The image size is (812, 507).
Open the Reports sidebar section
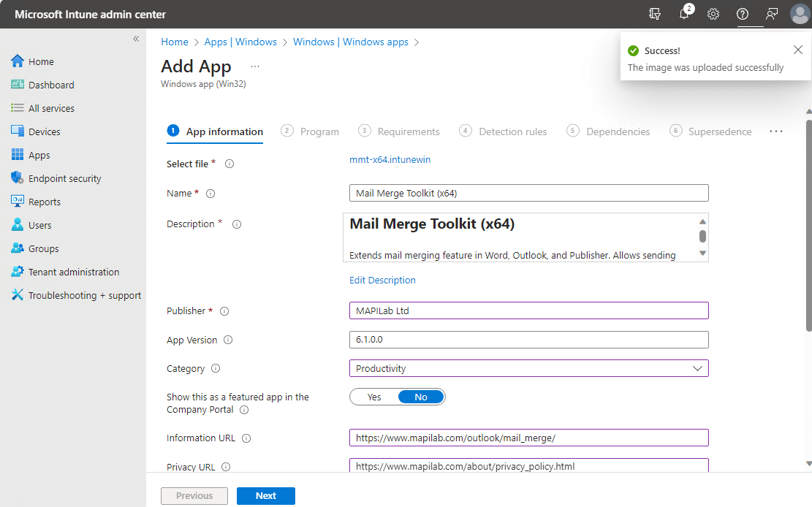(x=35, y=202)
